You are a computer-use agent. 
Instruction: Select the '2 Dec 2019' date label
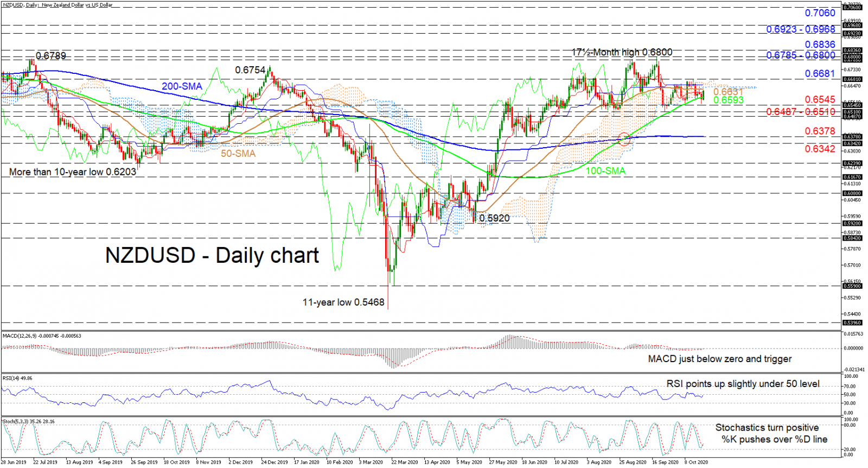tap(241, 463)
